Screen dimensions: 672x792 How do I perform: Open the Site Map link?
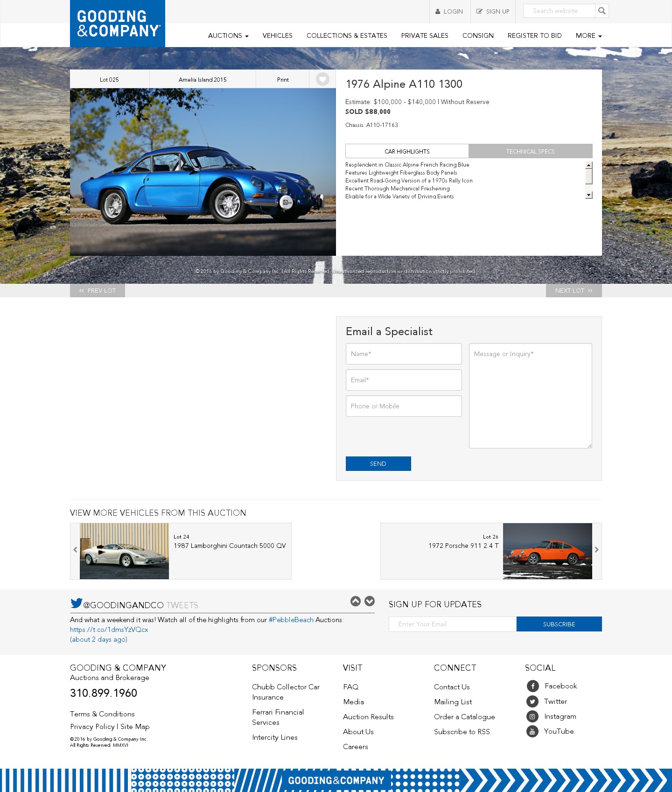coord(135,727)
